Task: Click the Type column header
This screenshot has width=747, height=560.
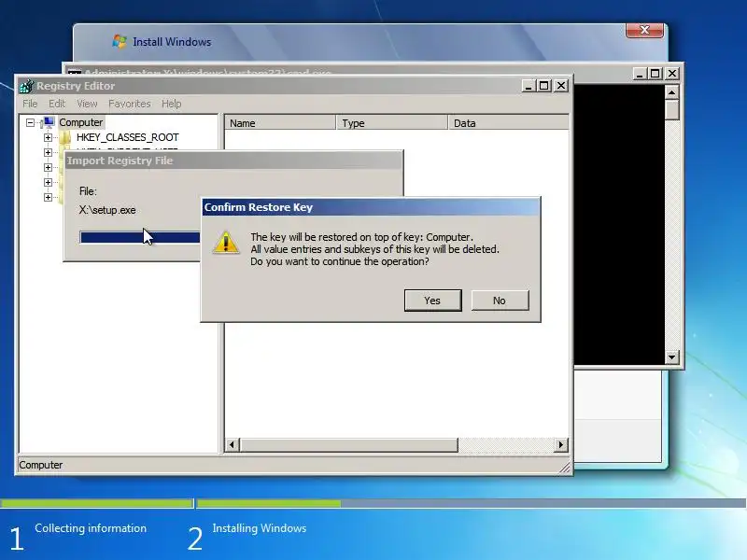Action: (x=392, y=123)
